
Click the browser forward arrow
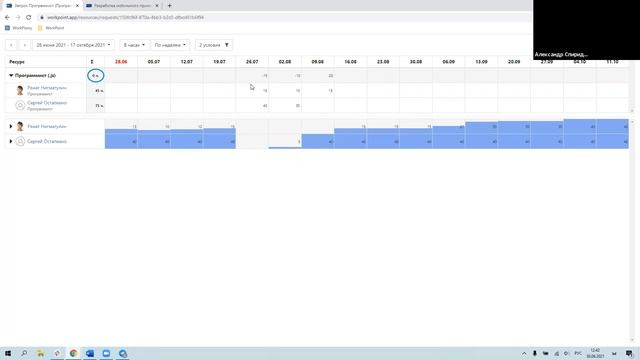(18, 18)
